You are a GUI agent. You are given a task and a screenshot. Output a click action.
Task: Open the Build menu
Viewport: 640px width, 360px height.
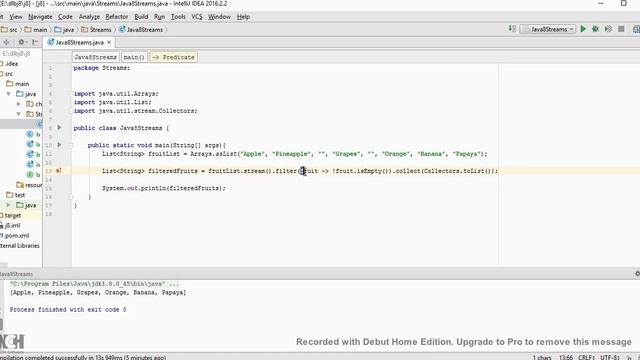click(141, 17)
